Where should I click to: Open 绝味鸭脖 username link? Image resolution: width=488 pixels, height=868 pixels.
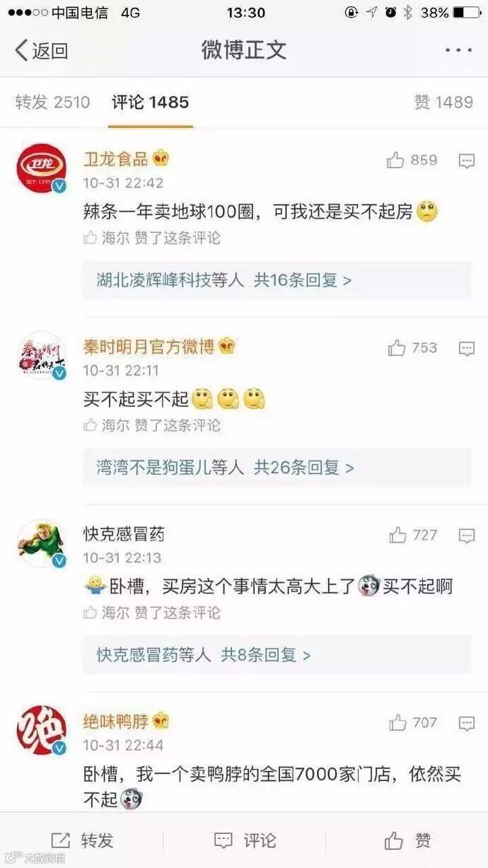116,721
